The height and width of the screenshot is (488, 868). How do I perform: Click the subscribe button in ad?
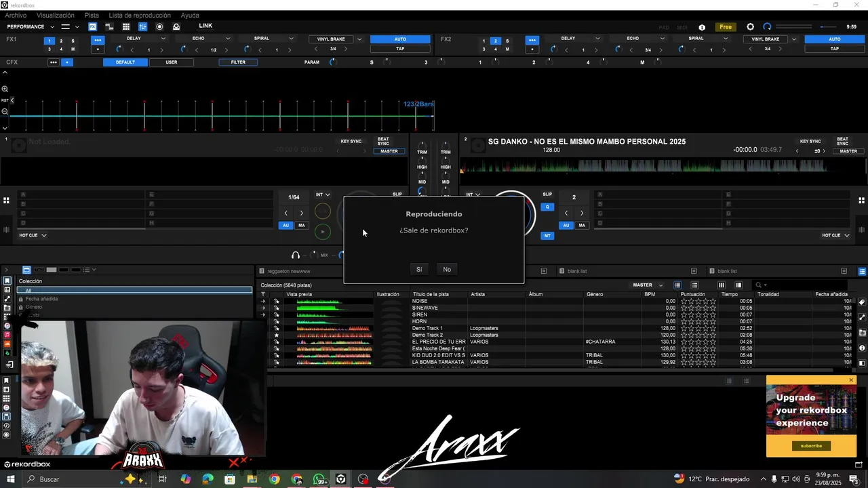click(811, 446)
